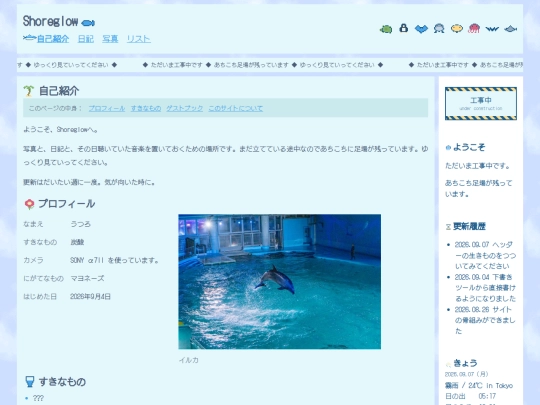Click the green turtle icon in header
The height and width of the screenshot is (405, 540).
coord(386,29)
